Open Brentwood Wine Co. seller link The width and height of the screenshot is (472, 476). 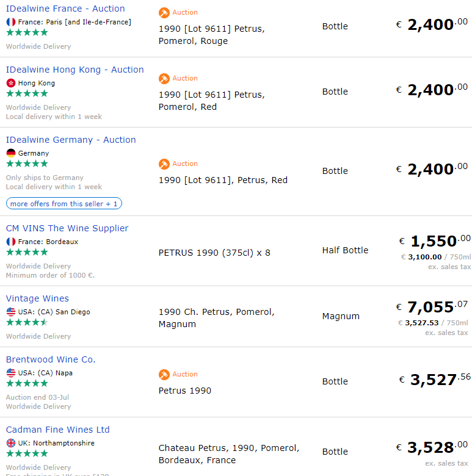pyautogui.click(x=51, y=359)
